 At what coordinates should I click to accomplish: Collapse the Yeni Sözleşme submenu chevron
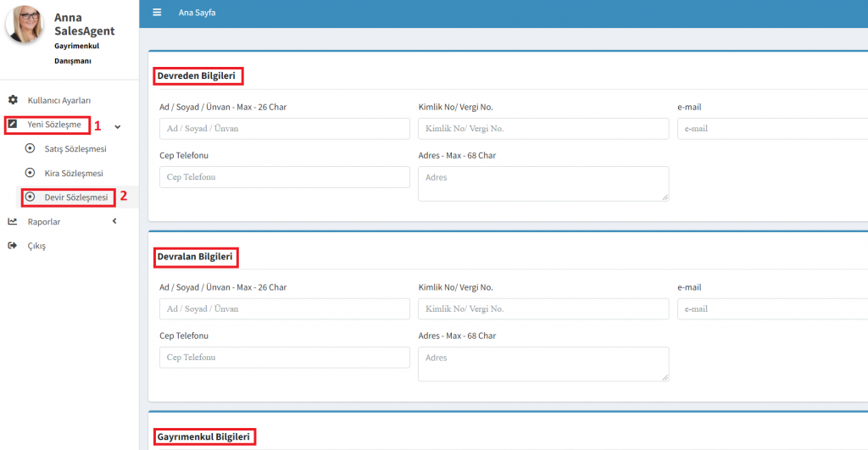coord(117,126)
